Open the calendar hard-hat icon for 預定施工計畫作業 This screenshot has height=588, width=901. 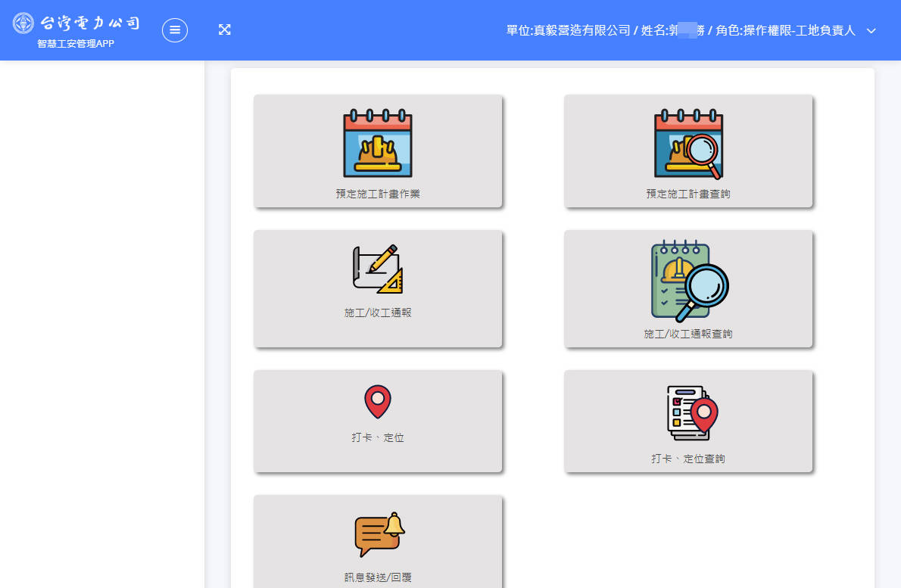pos(378,143)
